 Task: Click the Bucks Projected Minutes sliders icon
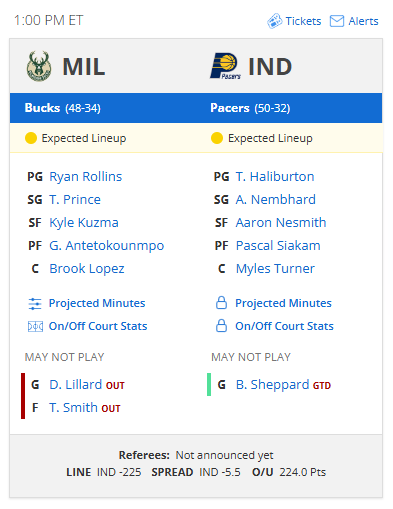(x=35, y=303)
